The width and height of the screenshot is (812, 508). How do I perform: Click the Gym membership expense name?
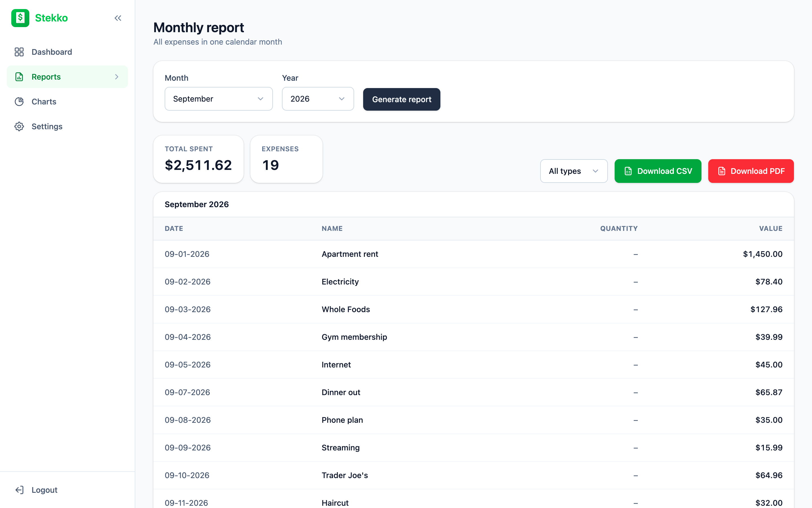click(x=354, y=337)
